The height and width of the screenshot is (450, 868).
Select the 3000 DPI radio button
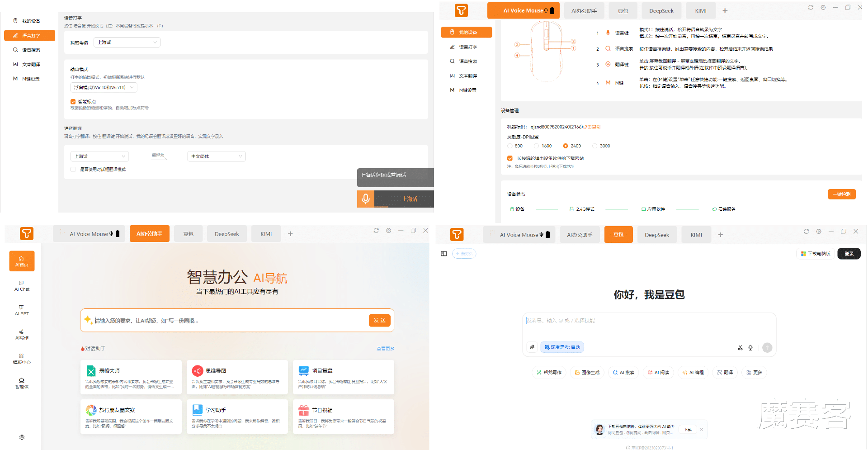[x=594, y=146]
